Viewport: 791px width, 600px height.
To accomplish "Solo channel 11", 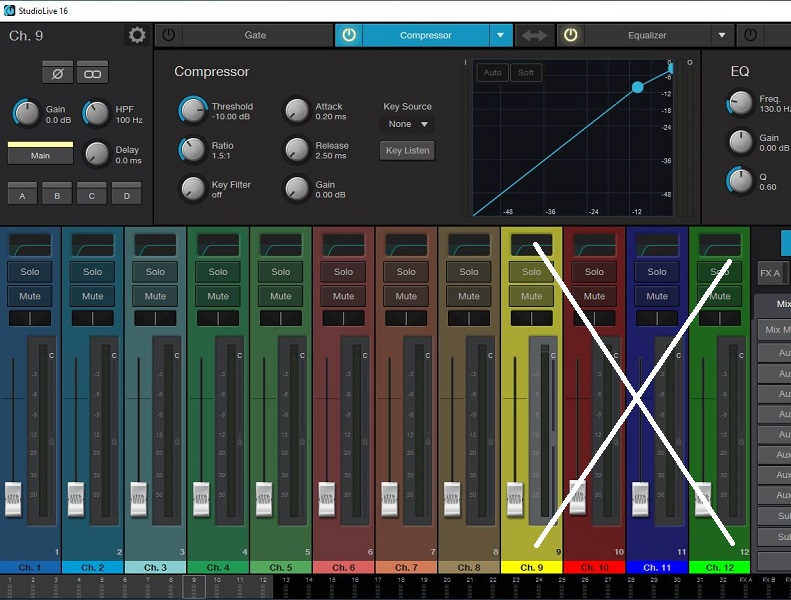I will tap(657, 271).
